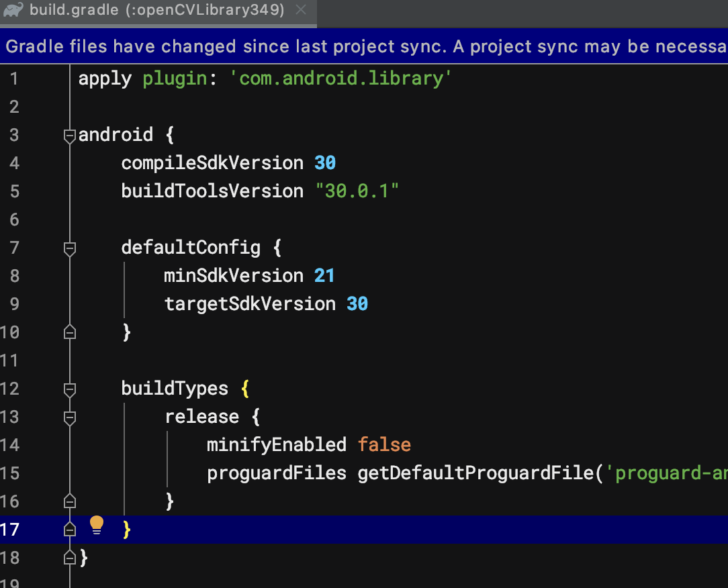Click line number 1 in the gutter

[x=14, y=79]
